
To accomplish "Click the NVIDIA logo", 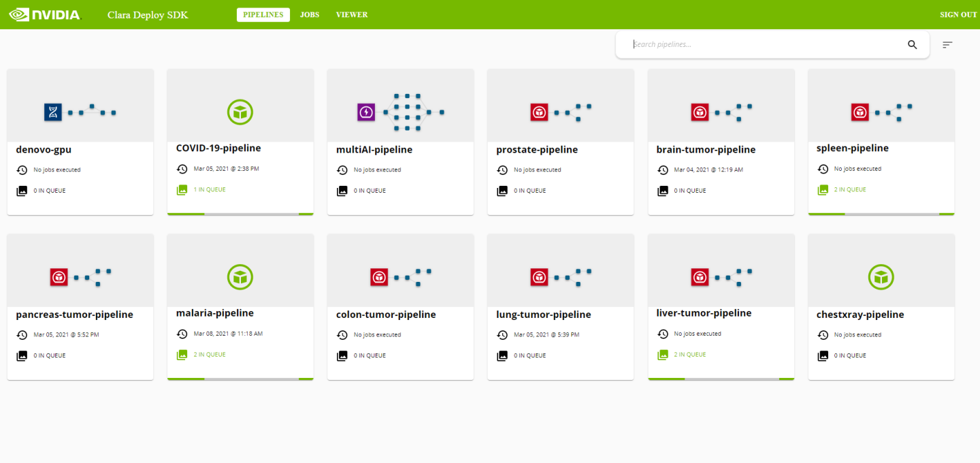I will [45, 14].
